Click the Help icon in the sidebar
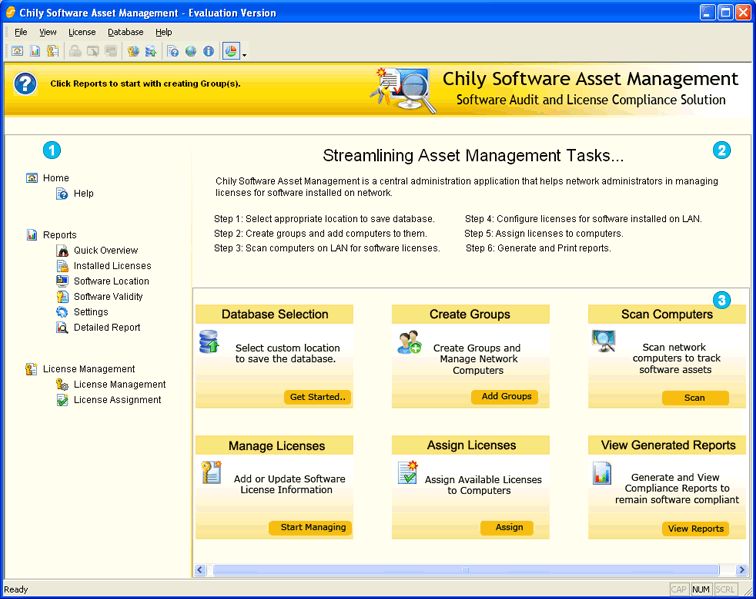The image size is (756, 599). 62,193
